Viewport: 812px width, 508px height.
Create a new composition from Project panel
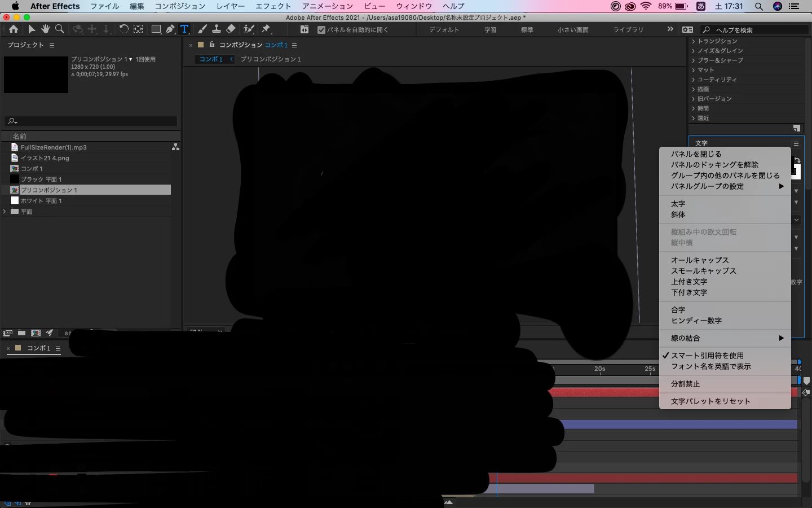click(36, 333)
